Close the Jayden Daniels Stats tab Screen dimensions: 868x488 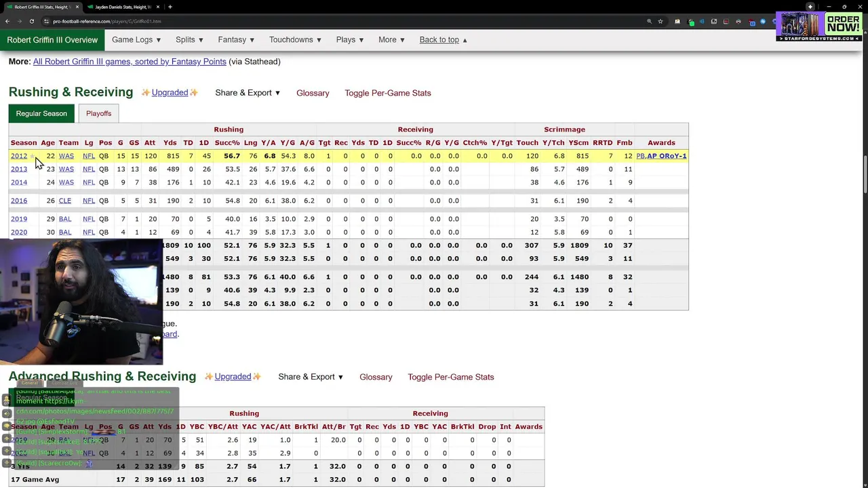[159, 7]
